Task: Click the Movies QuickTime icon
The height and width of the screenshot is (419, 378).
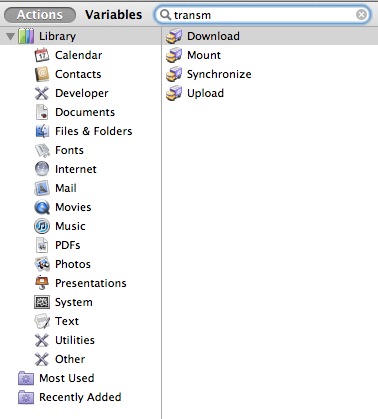Action: pos(42,207)
